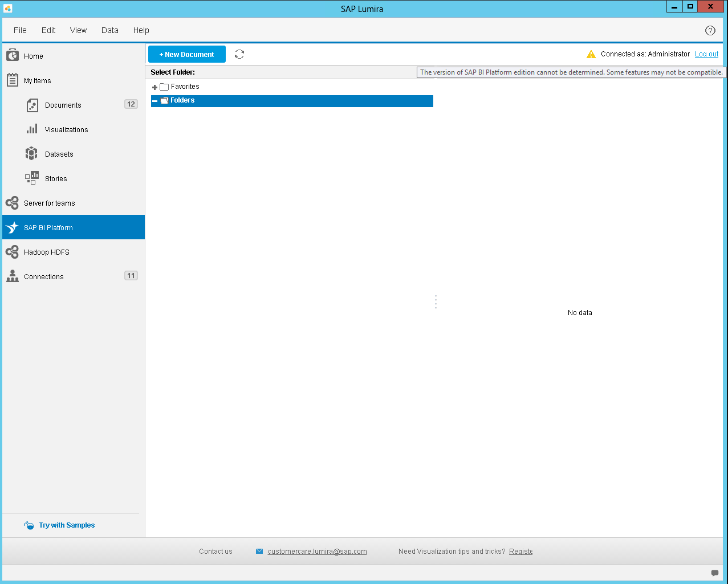Open Visualizations label in sidebar

pyautogui.click(x=67, y=130)
